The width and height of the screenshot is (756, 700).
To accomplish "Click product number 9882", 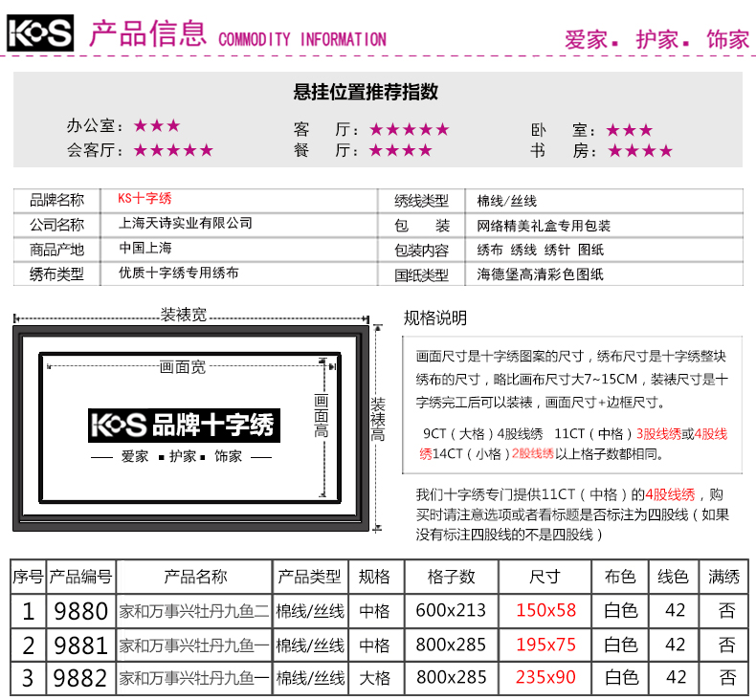I will click(80, 679).
